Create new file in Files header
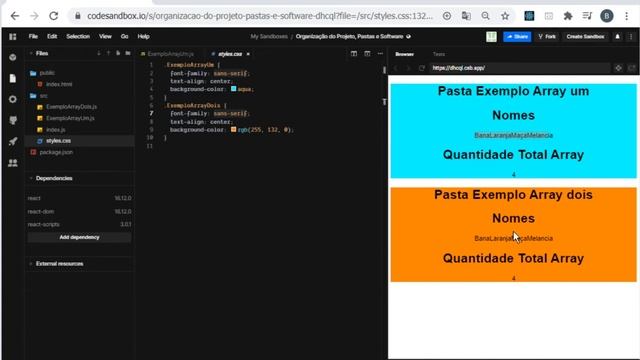The width and height of the screenshot is (640, 360). click(118, 53)
